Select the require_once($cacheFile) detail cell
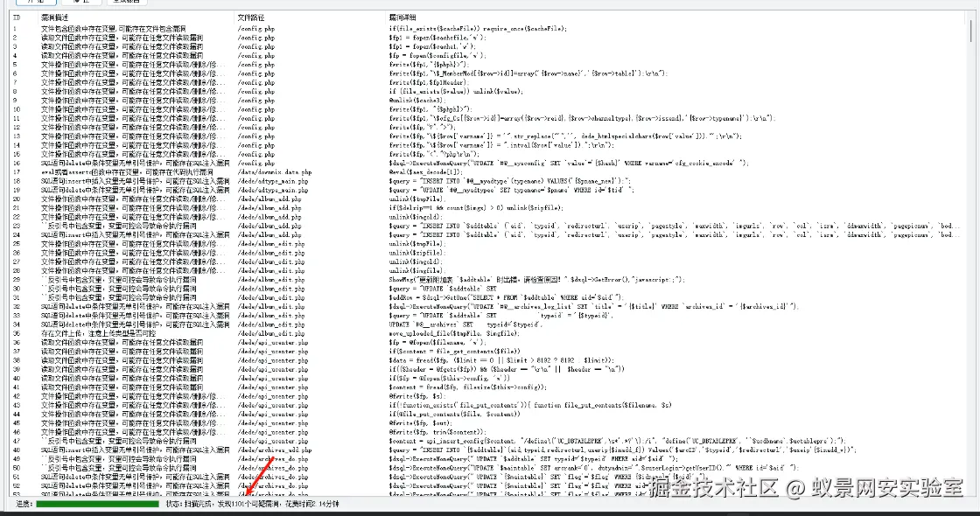Screen dimensions: 980x516 pos(478,29)
